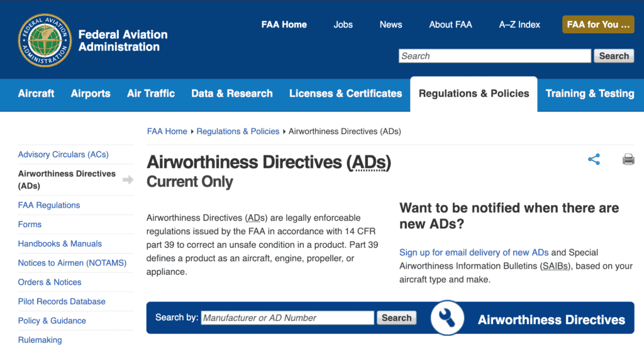The width and height of the screenshot is (644, 346).
Task: Open the Regulations & Policies tab
Action: tap(474, 94)
